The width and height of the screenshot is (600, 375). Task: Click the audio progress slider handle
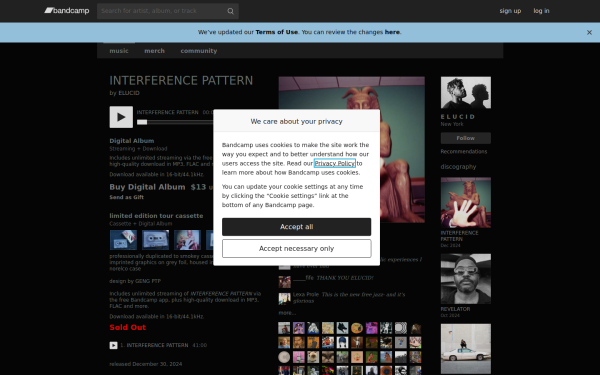click(142, 122)
